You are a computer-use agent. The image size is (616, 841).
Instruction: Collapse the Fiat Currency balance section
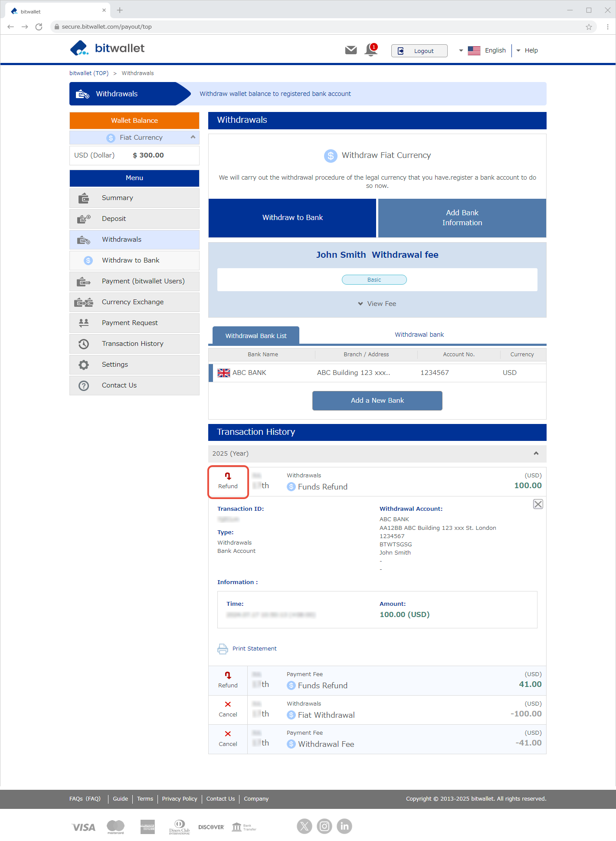193,137
